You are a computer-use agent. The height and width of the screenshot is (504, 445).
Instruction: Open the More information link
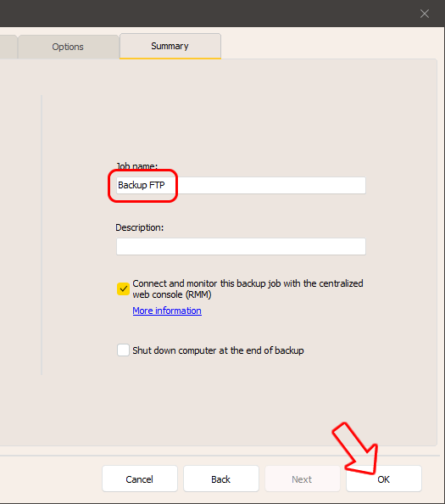(x=167, y=311)
